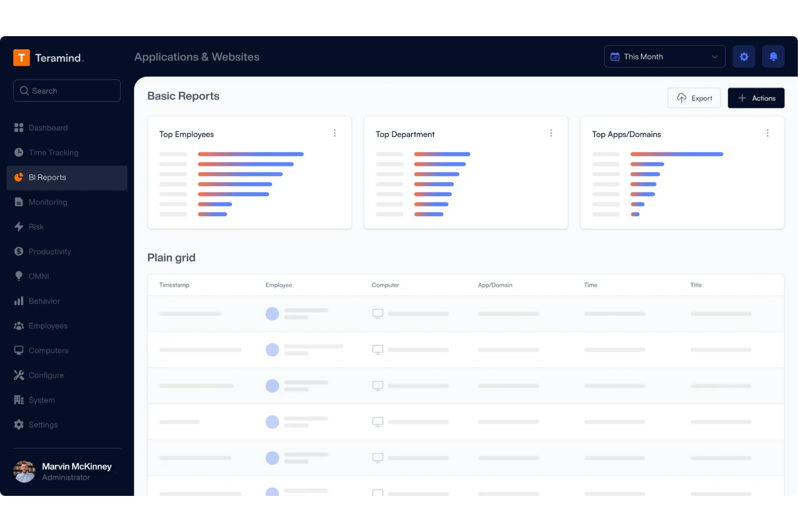This screenshot has height=532, width=798.
Task: Click the Top Employees card title
Action: click(x=187, y=134)
